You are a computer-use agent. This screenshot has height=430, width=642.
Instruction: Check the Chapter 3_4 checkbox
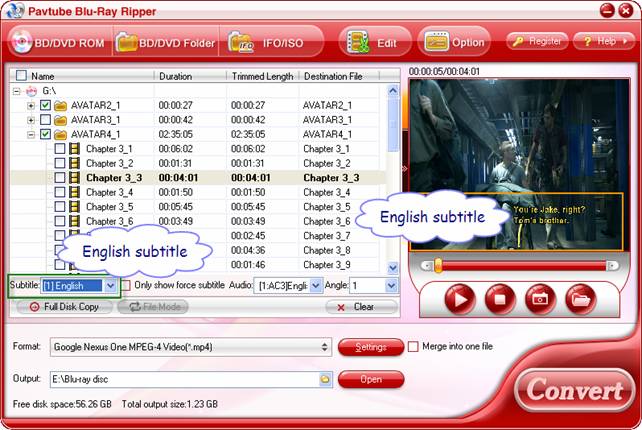(x=60, y=192)
